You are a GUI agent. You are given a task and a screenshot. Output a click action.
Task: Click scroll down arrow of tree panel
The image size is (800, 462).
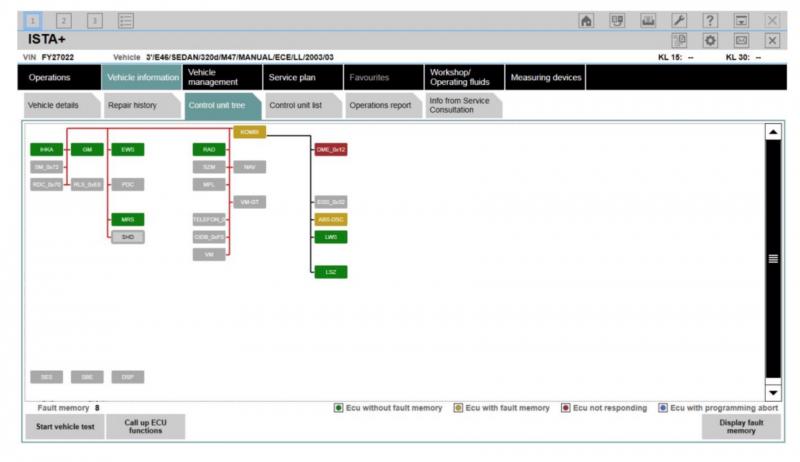tap(773, 393)
